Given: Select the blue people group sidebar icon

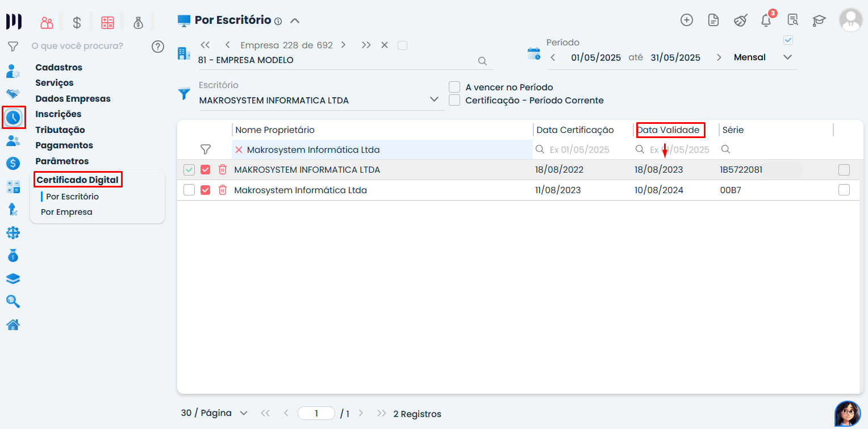Looking at the screenshot, I should 13,140.
